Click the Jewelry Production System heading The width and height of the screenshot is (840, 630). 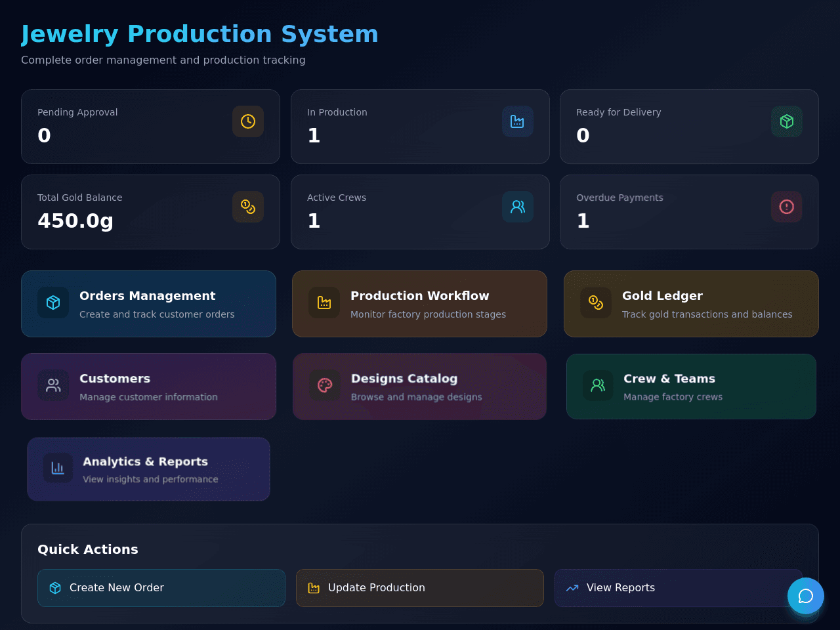(199, 34)
